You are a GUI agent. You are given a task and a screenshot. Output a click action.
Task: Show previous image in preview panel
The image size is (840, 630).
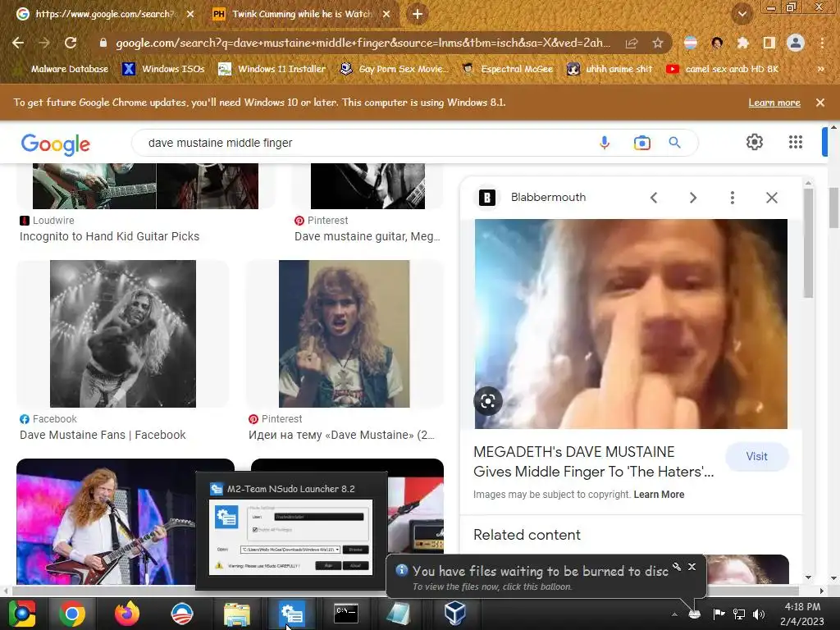[x=654, y=198]
